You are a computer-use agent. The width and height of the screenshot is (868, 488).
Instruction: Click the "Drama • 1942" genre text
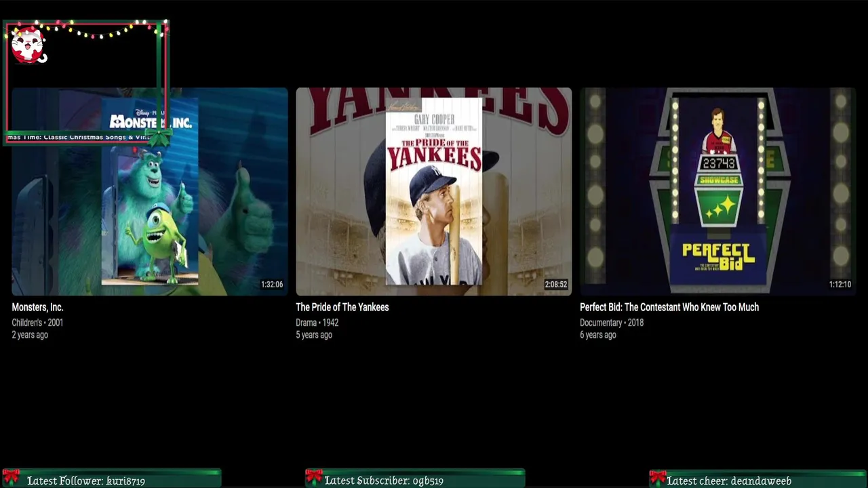(317, 323)
